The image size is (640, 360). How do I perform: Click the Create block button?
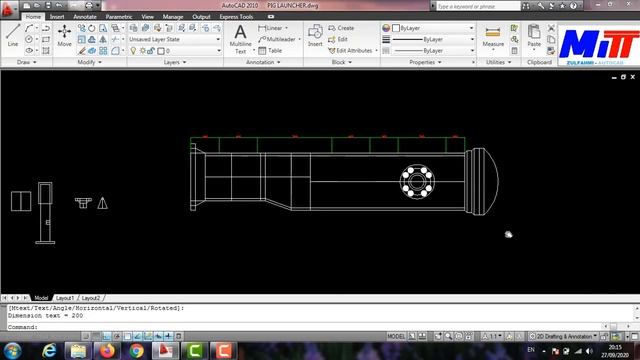(x=341, y=28)
